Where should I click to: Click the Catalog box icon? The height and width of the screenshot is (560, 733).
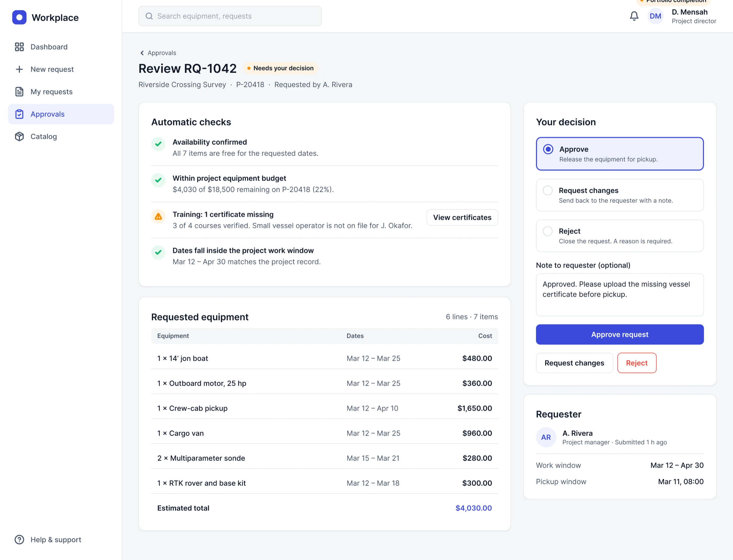19,136
